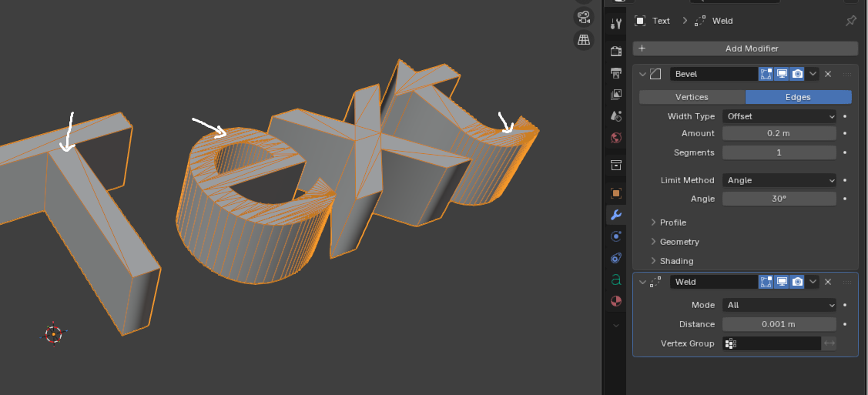This screenshot has width=868, height=395.
Task: Toggle Bevel modifier edit mode display
Action: tap(766, 74)
